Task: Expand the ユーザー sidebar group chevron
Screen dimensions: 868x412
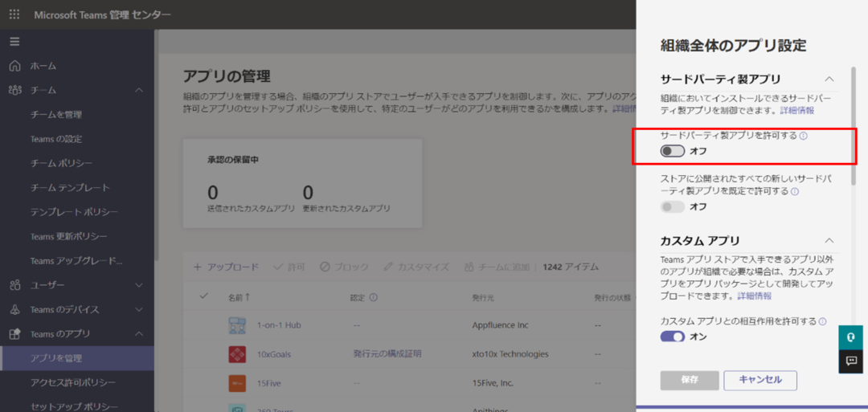Action: pos(139,285)
